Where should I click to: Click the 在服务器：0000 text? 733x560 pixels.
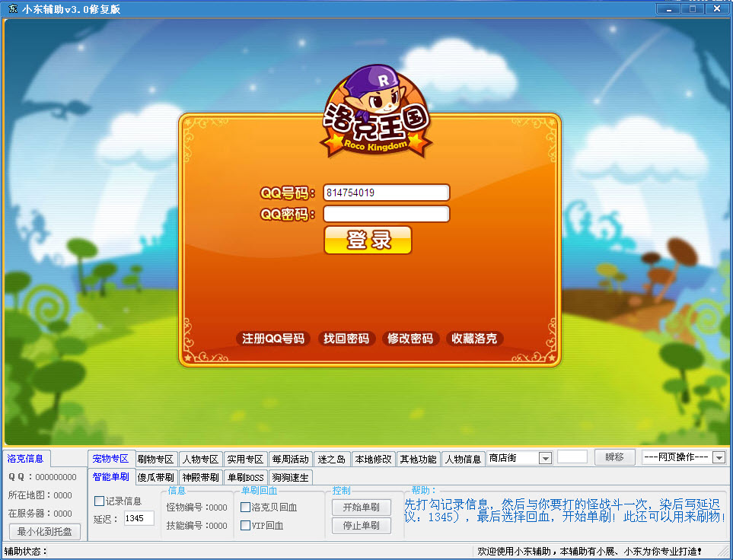point(40,514)
